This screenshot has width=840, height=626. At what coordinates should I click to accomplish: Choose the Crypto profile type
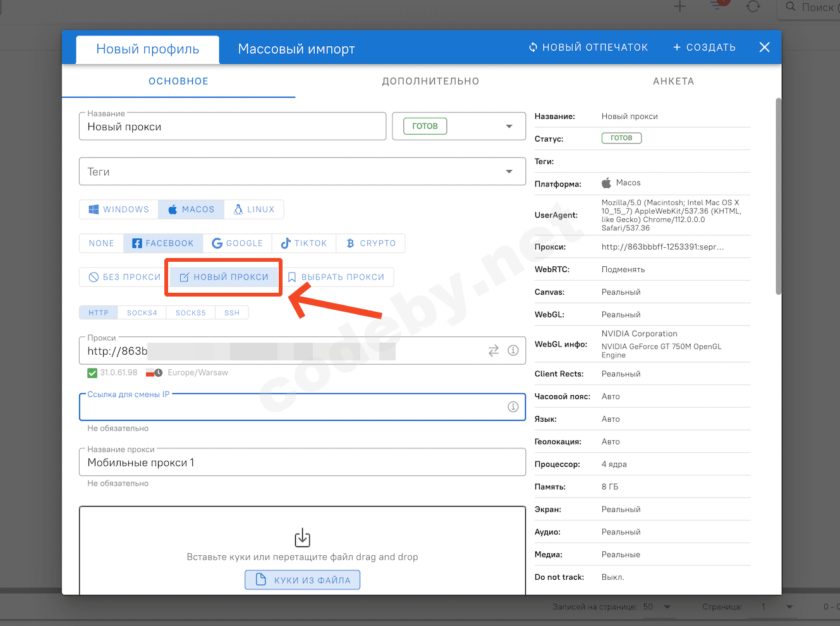point(371,243)
